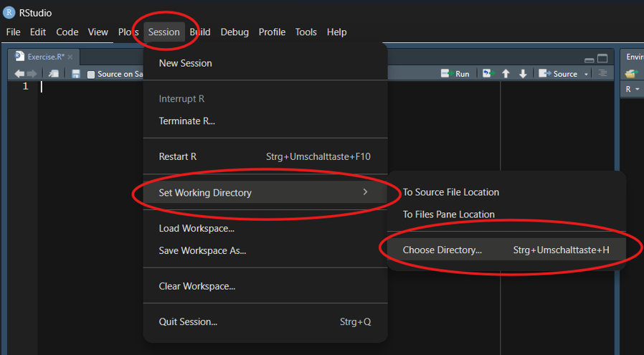Image resolution: width=644 pixels, height=355 pixels.
Task: Select the Exercise.R* editor tab
Action: (44, 57)
